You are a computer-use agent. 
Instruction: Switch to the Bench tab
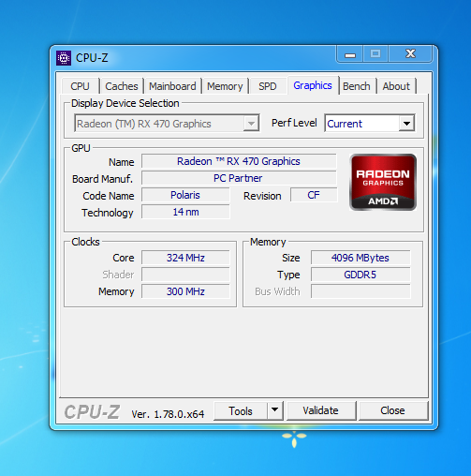coord(357,86)
